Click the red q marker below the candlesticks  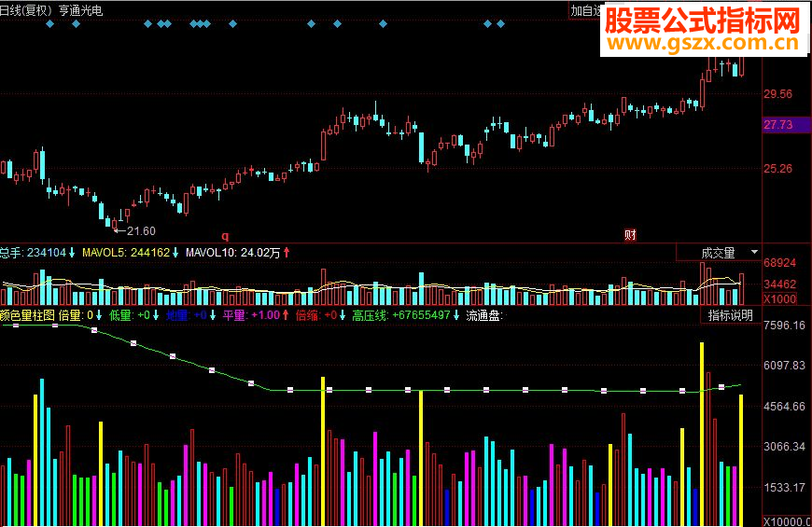(225, 236)
